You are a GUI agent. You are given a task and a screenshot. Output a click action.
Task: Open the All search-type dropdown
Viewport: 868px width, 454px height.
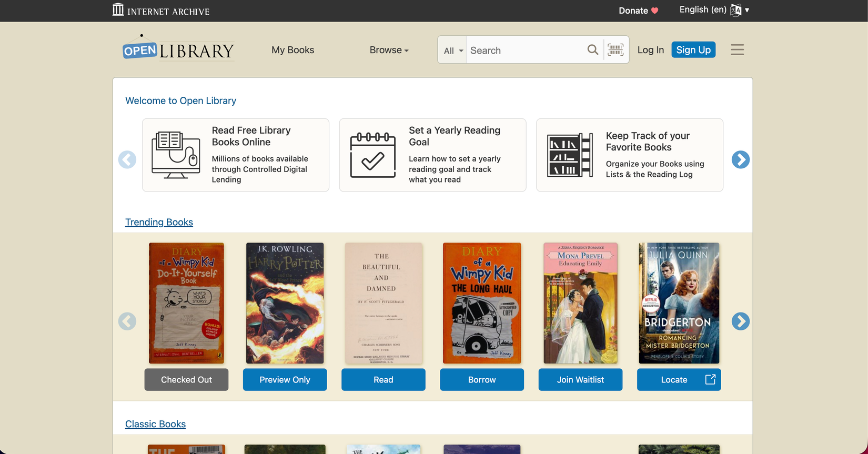click(x=453, y=51)
